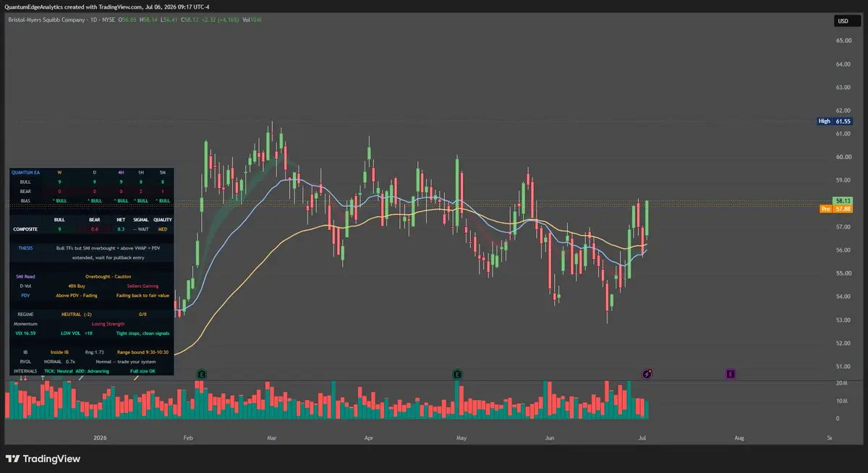The width and height of the screenshot is (868, 473).
Task: Click the RVOL row label
Action: pyautogui.click(x=25, y=362)
